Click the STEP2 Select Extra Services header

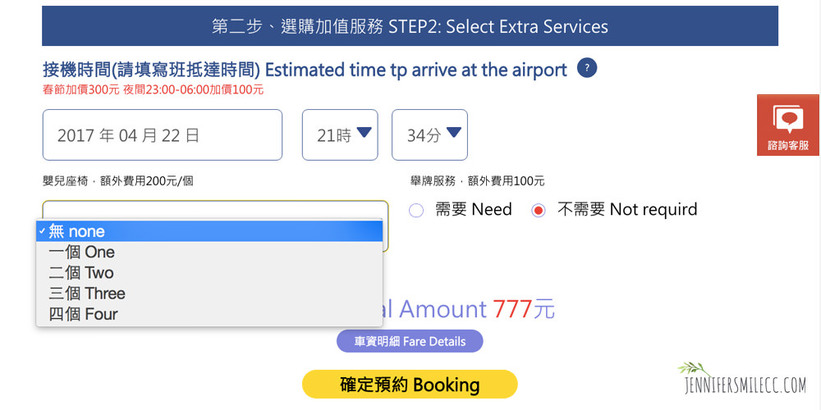tap(410, 26)
